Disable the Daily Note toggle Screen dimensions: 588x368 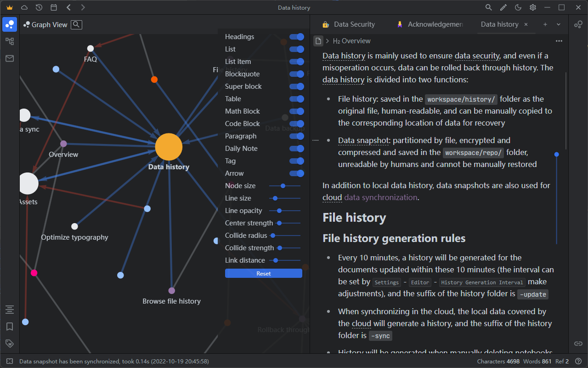tap(297, 149)
